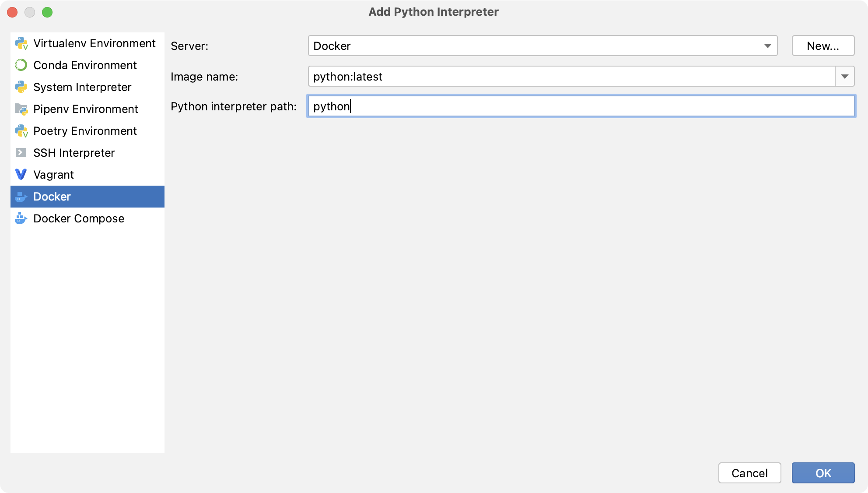868x493 pixels.
Task: Select the Docker Compose icon
Action: [x=21, y=218]
